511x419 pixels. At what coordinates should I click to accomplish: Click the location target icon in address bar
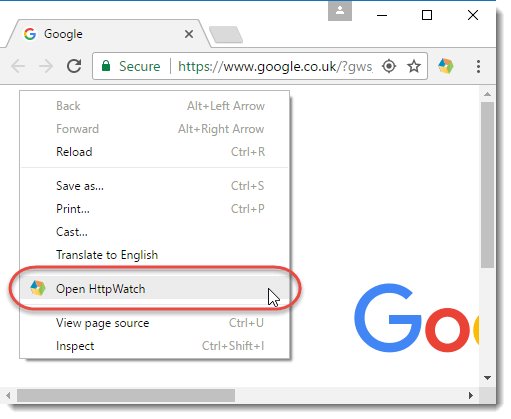pyautogui.click(x=389, y=66)
